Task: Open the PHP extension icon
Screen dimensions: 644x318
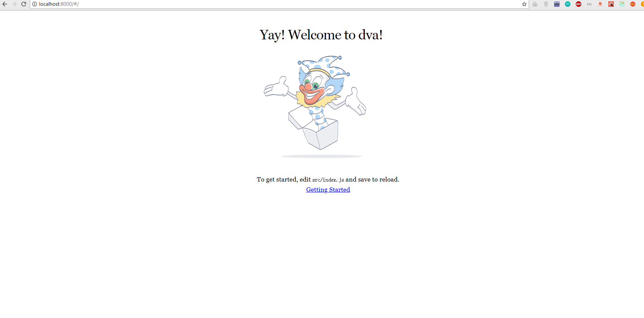Action: (x=557, y=4)
